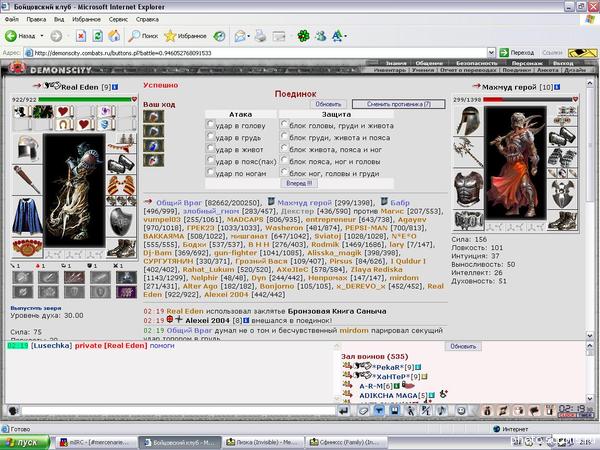Image resolution: width=600 pixels, height=450 pixels.
Task: Open the Инвентарь link in game menu
Action: coord(390,70)
